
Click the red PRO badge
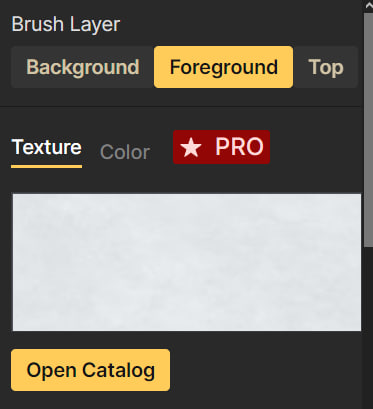coord(221,147)
